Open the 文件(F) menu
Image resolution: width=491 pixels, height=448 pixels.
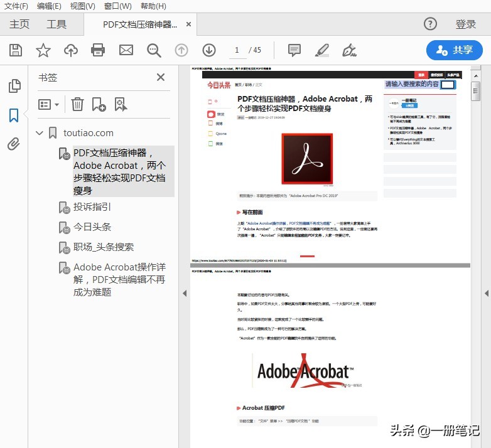(16, 6)
